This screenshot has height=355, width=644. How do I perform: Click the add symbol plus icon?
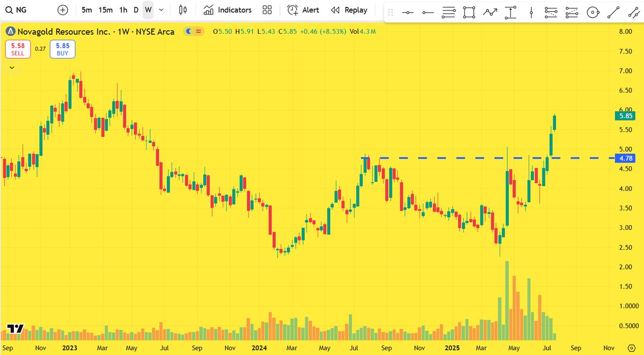63,10
